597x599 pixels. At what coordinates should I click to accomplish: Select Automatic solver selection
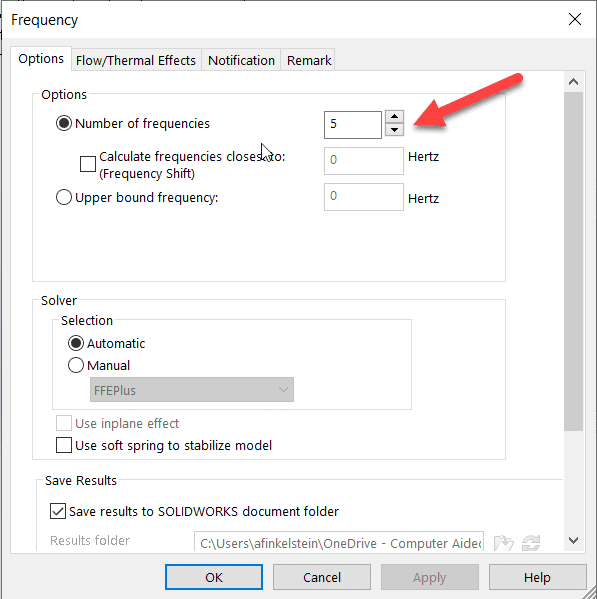click(76, 343)
